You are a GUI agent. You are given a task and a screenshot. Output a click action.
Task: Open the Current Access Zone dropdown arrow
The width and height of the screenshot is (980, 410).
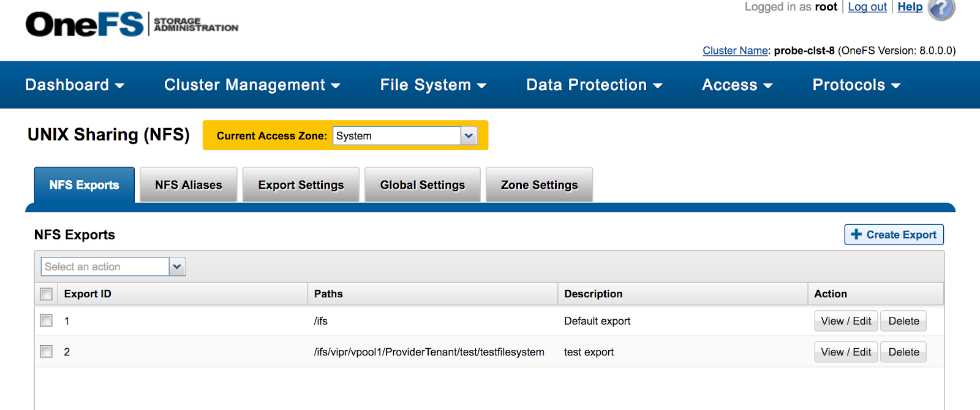[x=469, y=135]
